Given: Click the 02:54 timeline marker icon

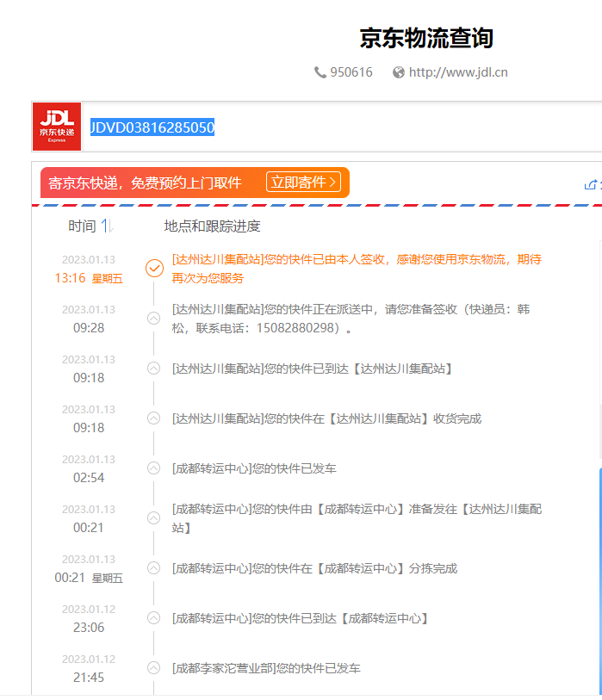Looking at the screenshot, I should [153, 468].
